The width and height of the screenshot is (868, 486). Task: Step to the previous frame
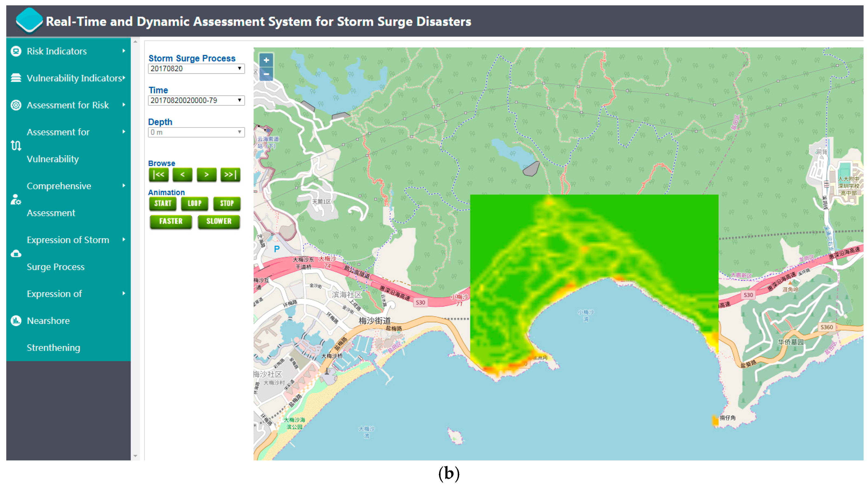[x=182, y=174]
